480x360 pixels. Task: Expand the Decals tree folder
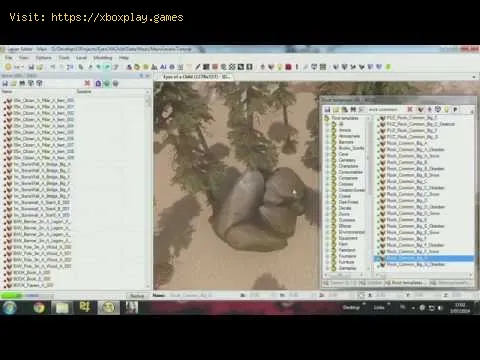[x=327, y=208]
